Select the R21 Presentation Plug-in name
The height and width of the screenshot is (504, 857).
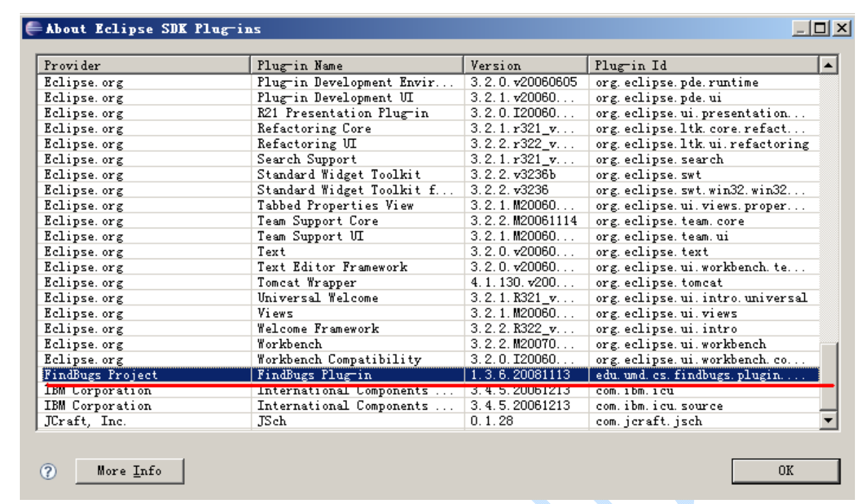(343, 113)
